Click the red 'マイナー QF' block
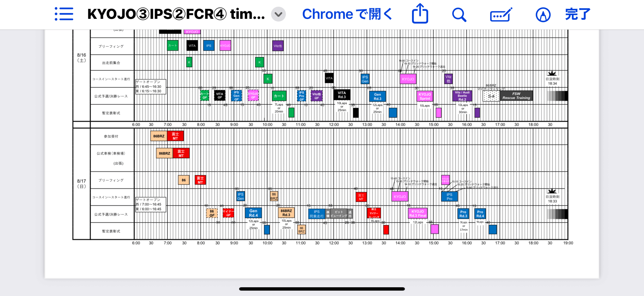 pos(228,213)
